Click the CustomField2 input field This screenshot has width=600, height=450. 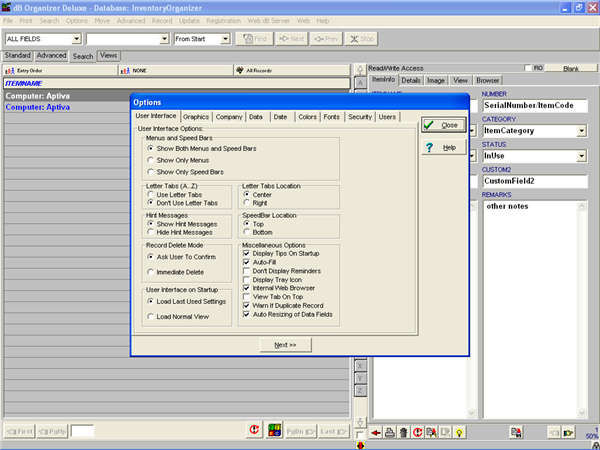(x=535, y=181)
